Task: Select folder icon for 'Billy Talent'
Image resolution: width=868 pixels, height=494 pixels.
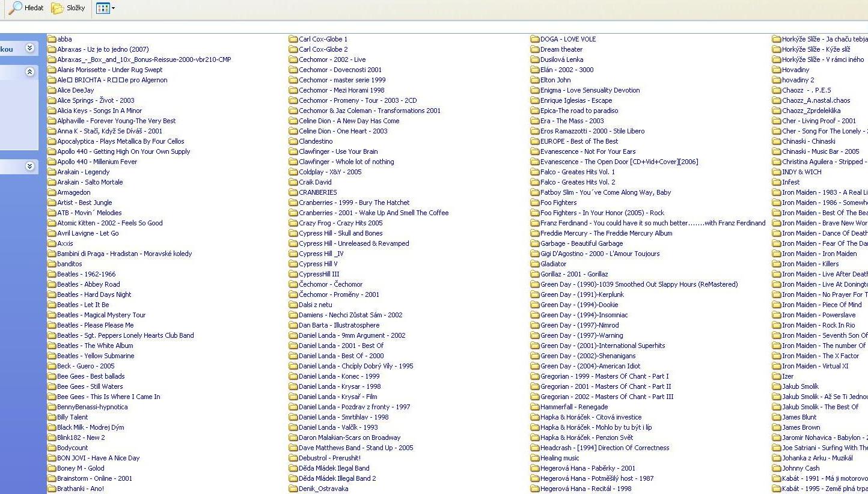Action: (x=52, y=417)
